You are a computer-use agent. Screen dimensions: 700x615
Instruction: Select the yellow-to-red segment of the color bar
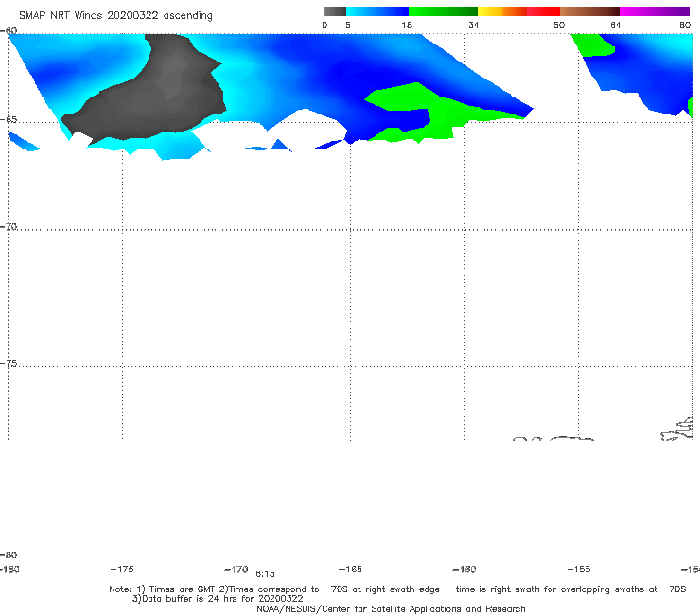[518, 11]
